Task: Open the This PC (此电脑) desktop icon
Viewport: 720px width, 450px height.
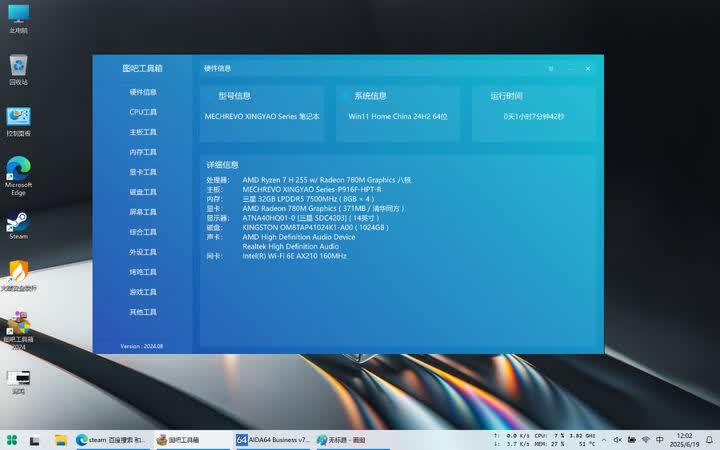Action: tap(18, 18)
